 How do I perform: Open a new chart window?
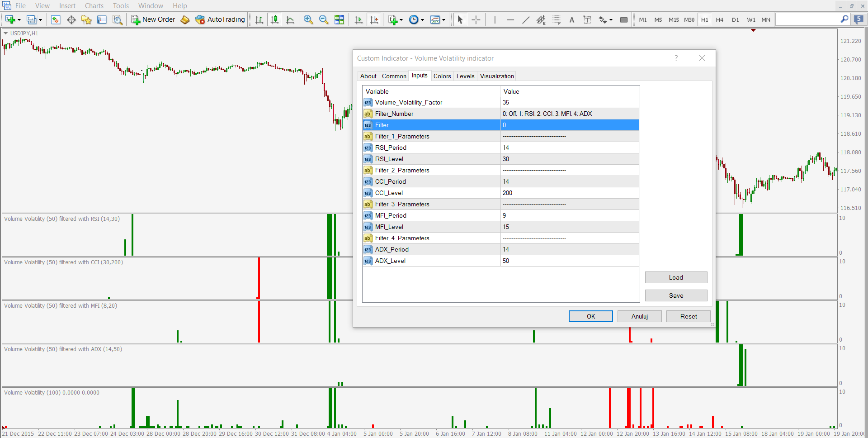pos(10,19)
